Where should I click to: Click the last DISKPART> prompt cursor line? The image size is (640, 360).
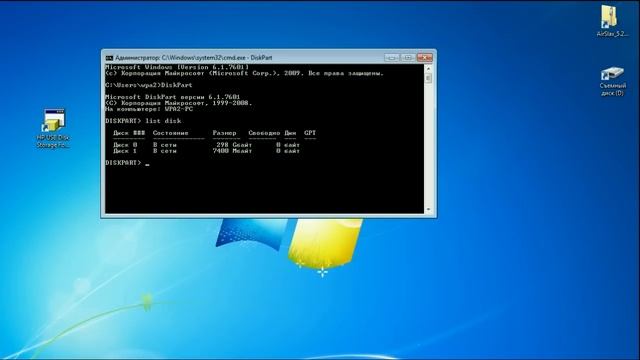click(x=127, y=163)
